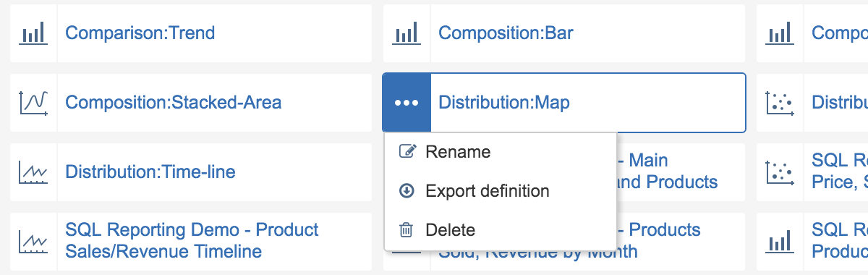
Task: Open the Comparison:Trend report
Action: [140, 33]
